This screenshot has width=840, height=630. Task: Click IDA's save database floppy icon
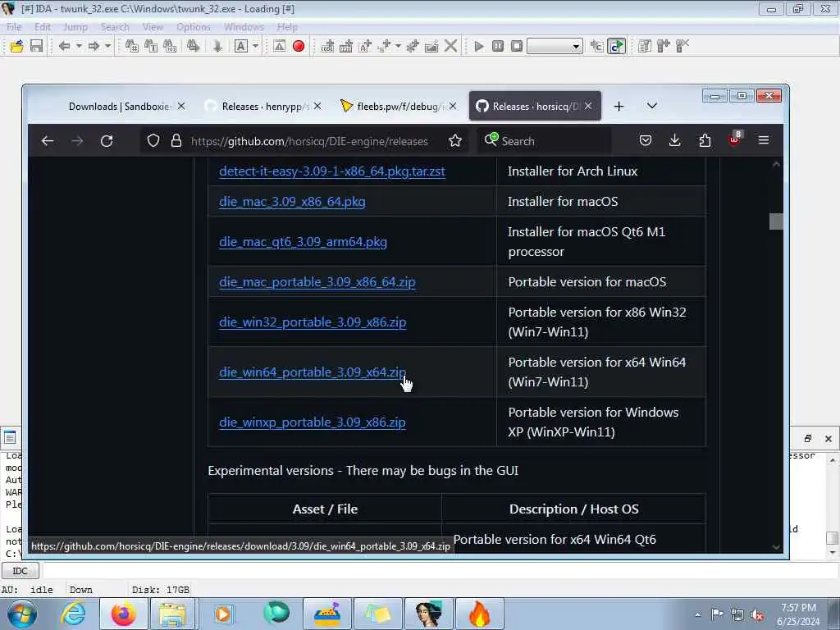pyautogui.click(x=36, y=46)
